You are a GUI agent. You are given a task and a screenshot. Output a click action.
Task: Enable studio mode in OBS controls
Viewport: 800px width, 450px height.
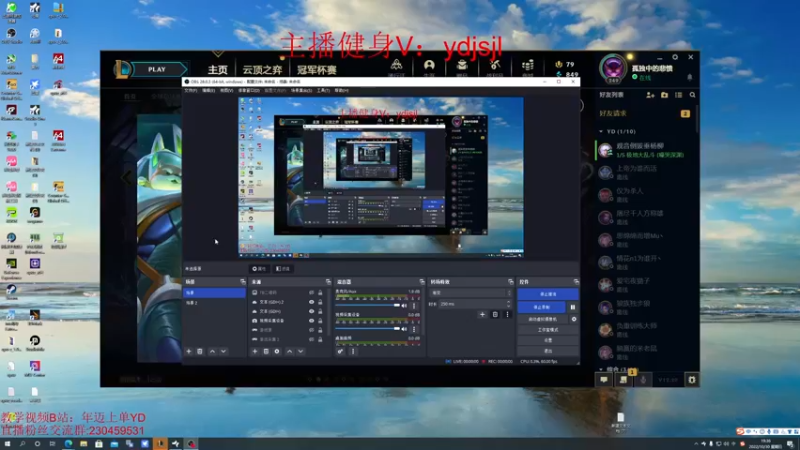point(548,330)
